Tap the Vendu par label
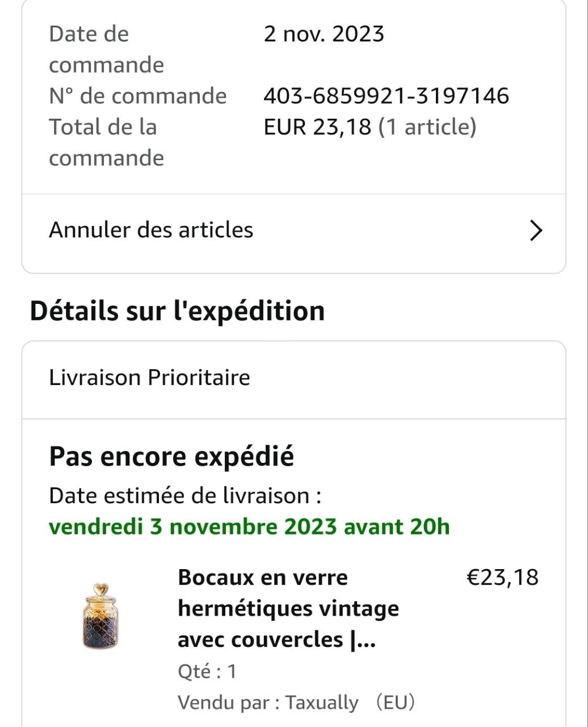This screenshot has height=727, width=588. point(229,703)
